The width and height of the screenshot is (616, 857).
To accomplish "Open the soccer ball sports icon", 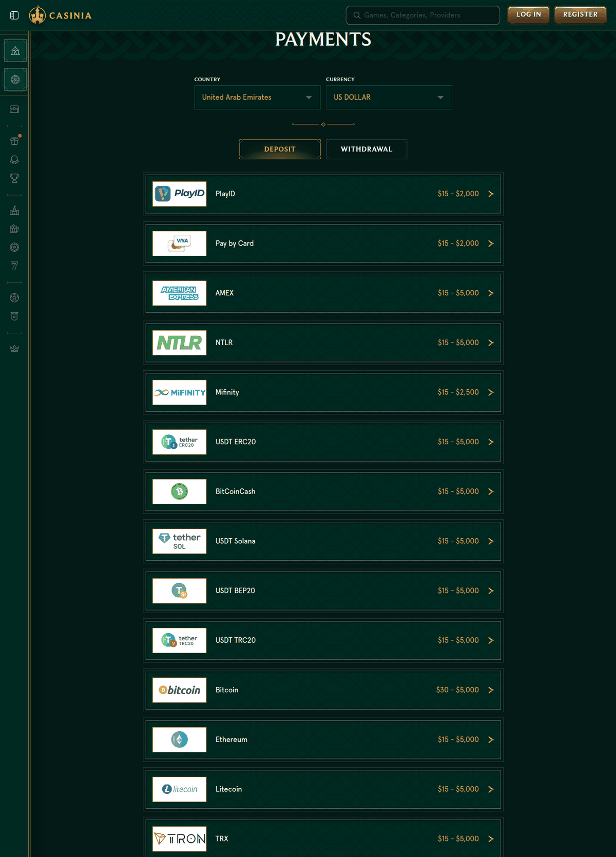I will coord(14,298).
